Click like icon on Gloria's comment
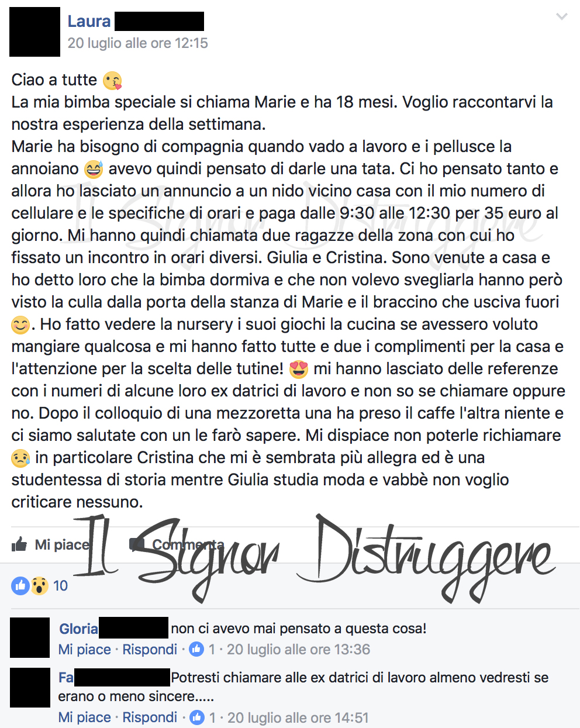Screen dimensions: 580x728 [197, 649]
